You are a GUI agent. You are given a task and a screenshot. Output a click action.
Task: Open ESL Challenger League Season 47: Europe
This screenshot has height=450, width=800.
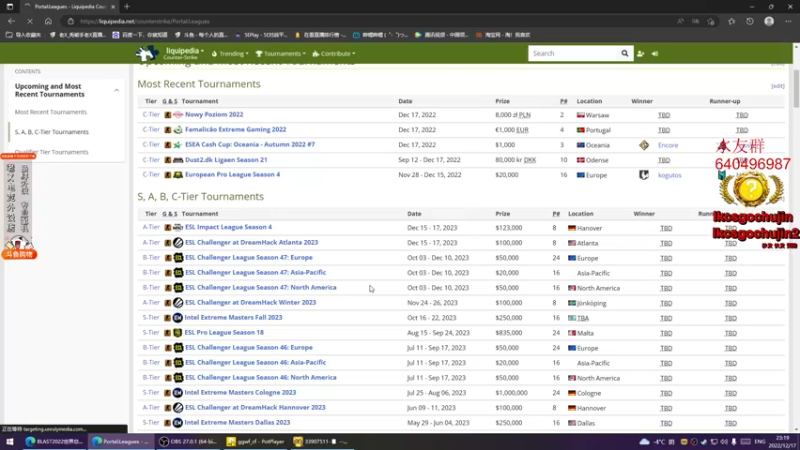[x=249, y=258]
